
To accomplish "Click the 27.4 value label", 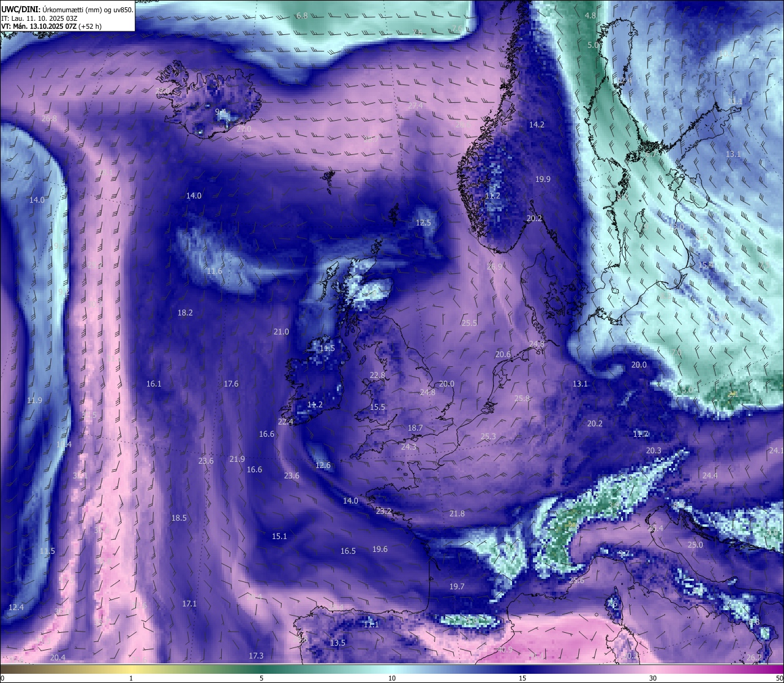I will (x=415, y=105).
